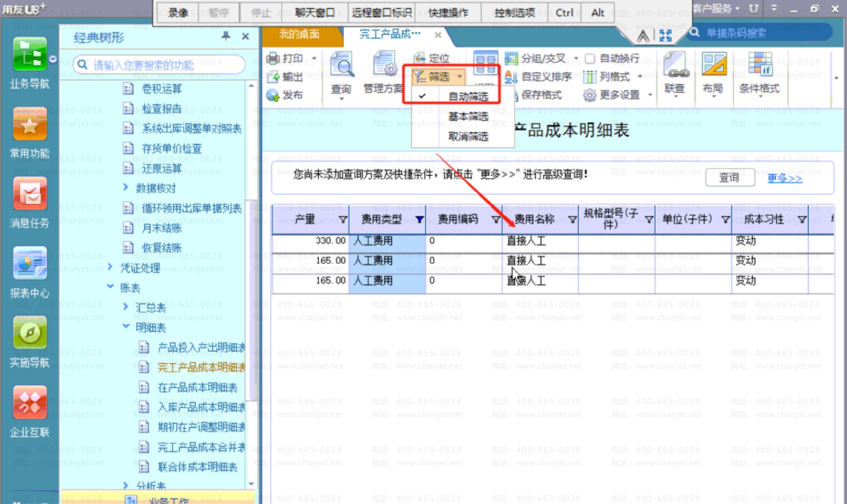Image resolution: width=847 pixels, height=504 pixels.
Task: Click the 查询 magnifier toolbar icon
Action: pyautogui.click(x=341, y=66)
